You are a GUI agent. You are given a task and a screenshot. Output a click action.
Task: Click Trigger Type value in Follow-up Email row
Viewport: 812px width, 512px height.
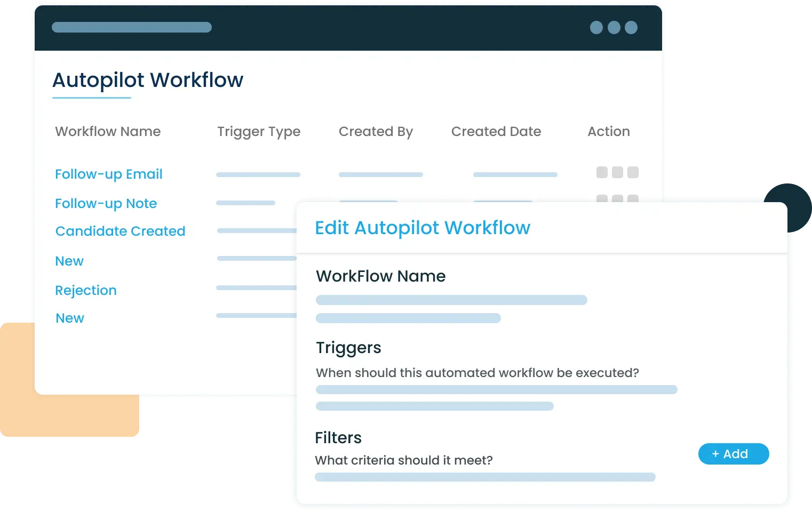coord(258,174)
